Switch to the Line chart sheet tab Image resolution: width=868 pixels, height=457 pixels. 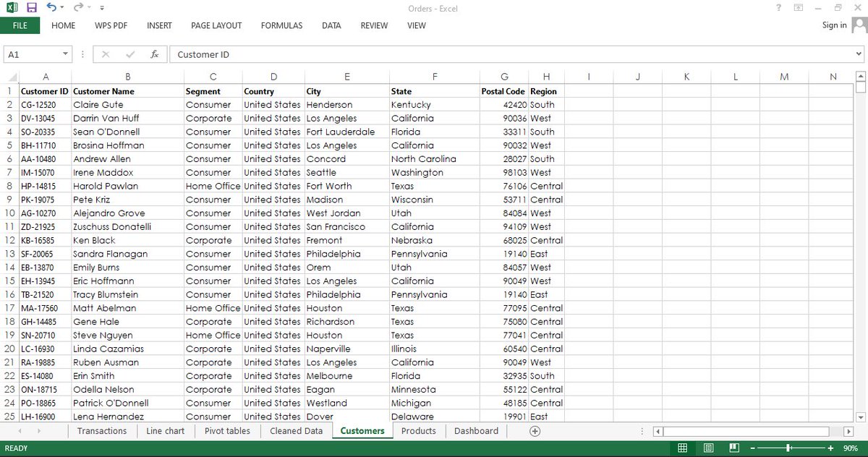click(165, 431)
